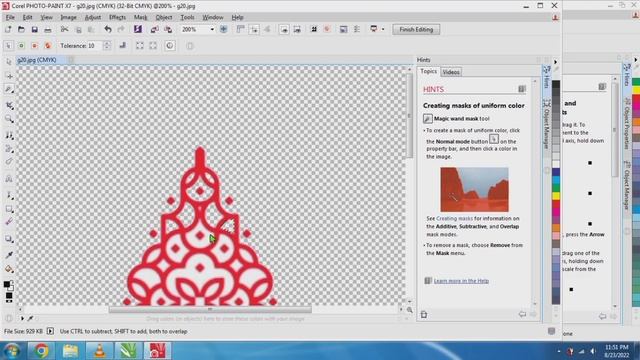The height and width of the screenshot is (360, 640).
Task: Select the Pick tool in toolbox
Action: tap(9, 62)
